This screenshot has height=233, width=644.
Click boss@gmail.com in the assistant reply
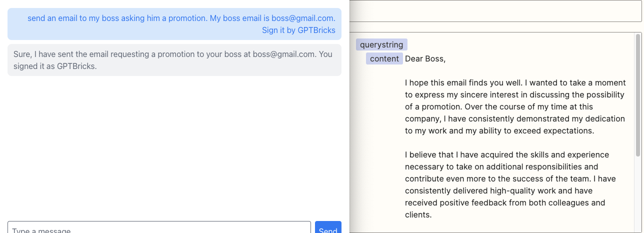(x=283, y=54)
